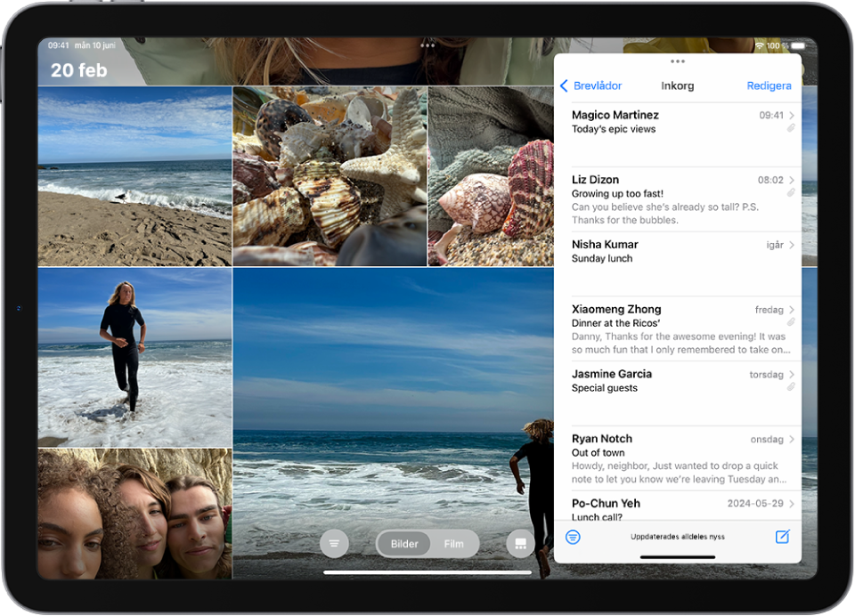
Task: Open the 'Sunday lunch' email
Action: coord(678,264)
